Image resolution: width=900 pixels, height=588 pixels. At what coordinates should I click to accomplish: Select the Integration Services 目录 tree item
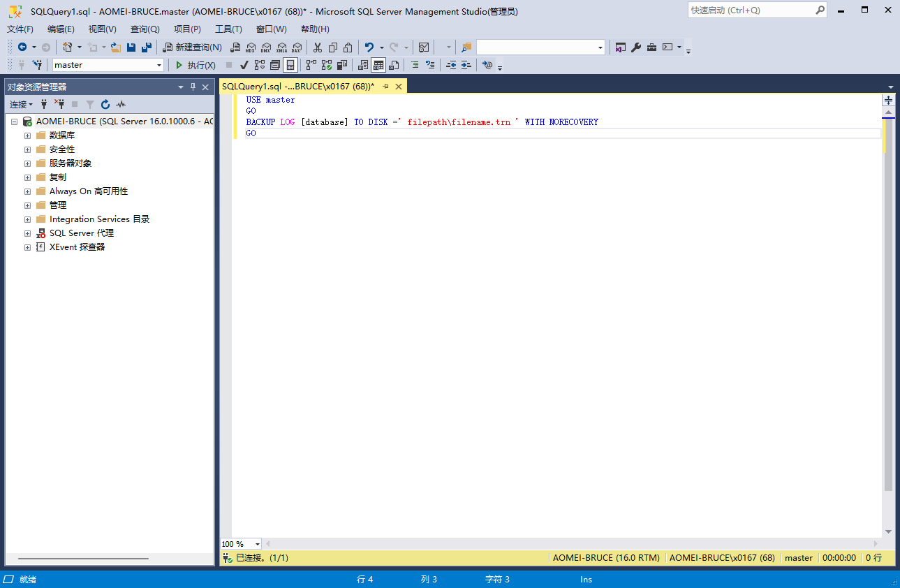99,219
